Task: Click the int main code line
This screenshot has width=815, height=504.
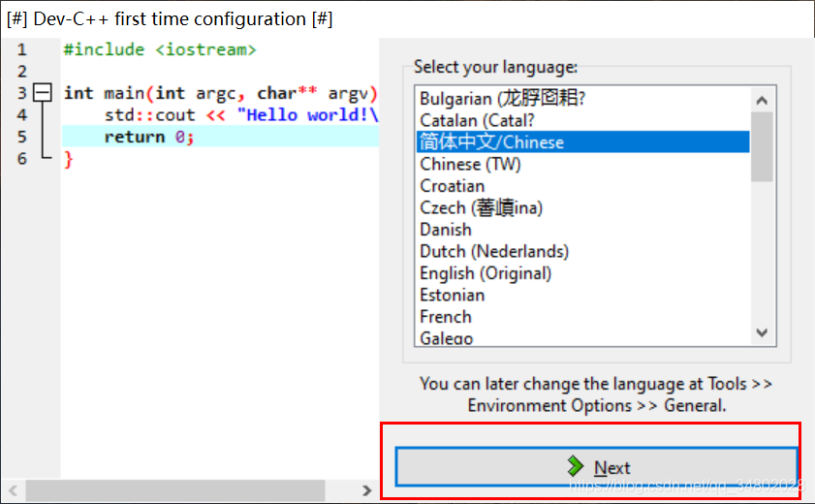Action: click(x=220, y=93)
